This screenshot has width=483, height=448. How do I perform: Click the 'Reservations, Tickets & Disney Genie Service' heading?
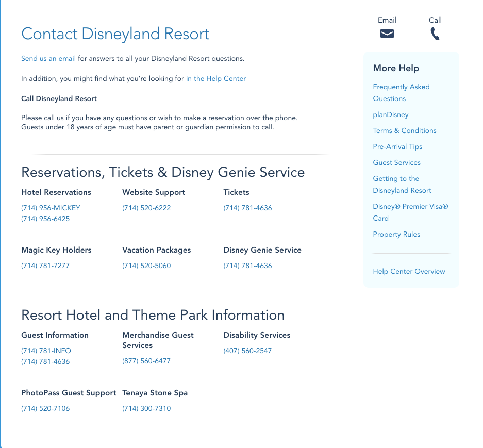tap(163, 172)
